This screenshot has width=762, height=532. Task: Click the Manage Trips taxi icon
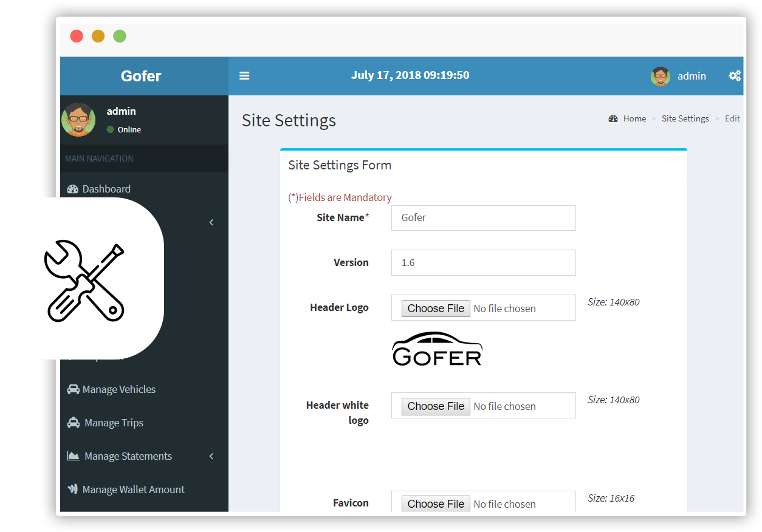tap(73, 423)
